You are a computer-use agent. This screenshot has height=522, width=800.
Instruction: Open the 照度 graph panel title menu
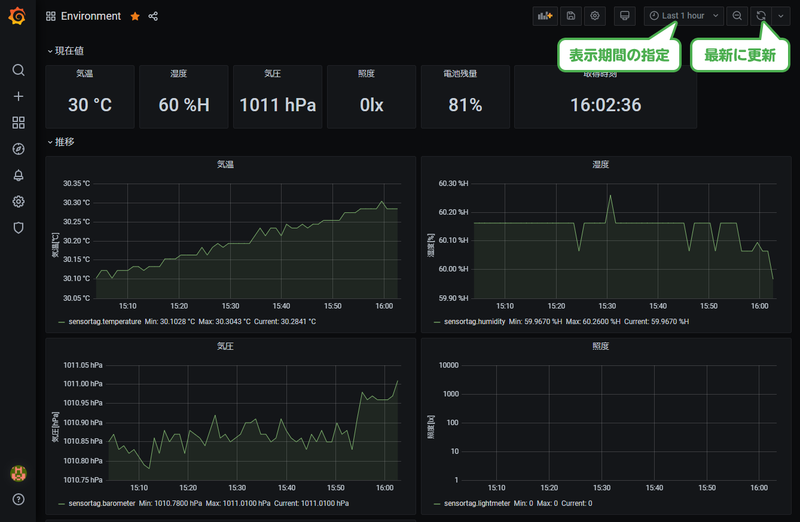click(601, 346)
